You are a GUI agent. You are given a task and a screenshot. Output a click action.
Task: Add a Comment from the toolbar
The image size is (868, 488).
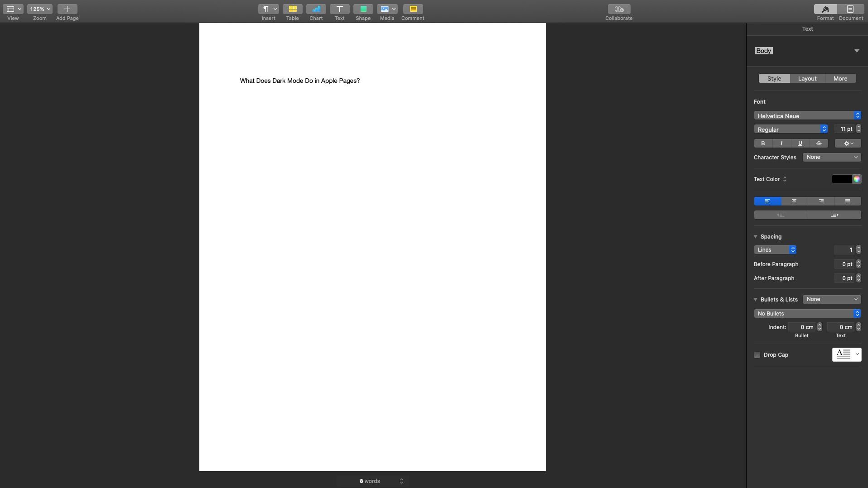[x=413, y=9]
